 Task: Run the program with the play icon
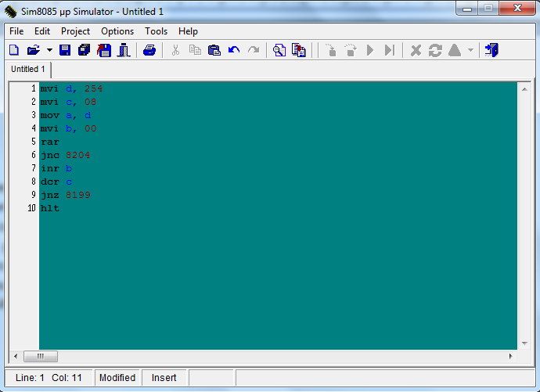tap(370, 50)
